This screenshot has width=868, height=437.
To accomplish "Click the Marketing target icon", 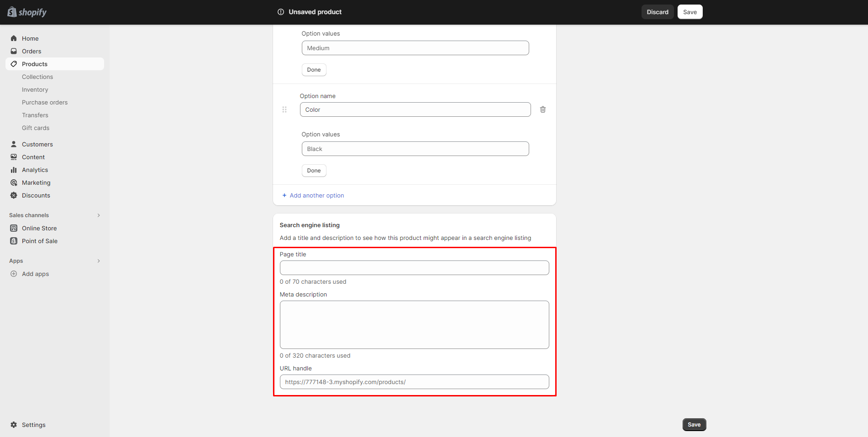I will pos(14,182).
